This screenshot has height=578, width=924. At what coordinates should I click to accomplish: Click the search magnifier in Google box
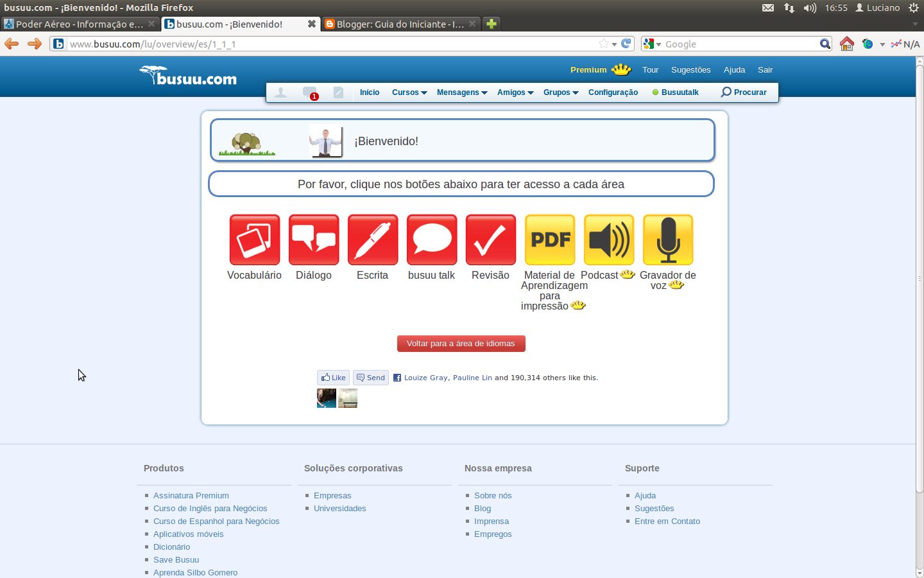click(825, 44)
